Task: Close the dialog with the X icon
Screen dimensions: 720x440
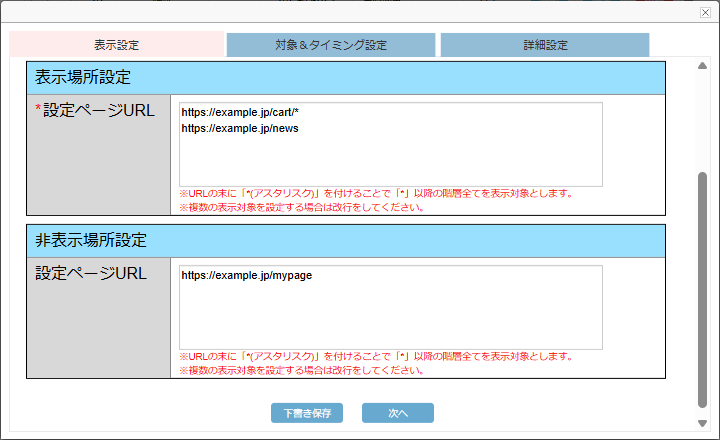Action: click(705, 11)
